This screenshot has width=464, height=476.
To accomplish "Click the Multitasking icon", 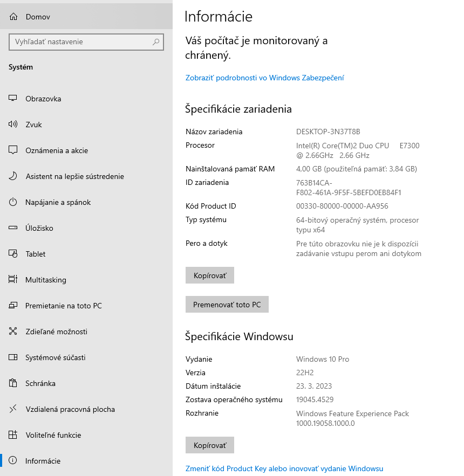I will pyautogui.click(x=13, y=280).
